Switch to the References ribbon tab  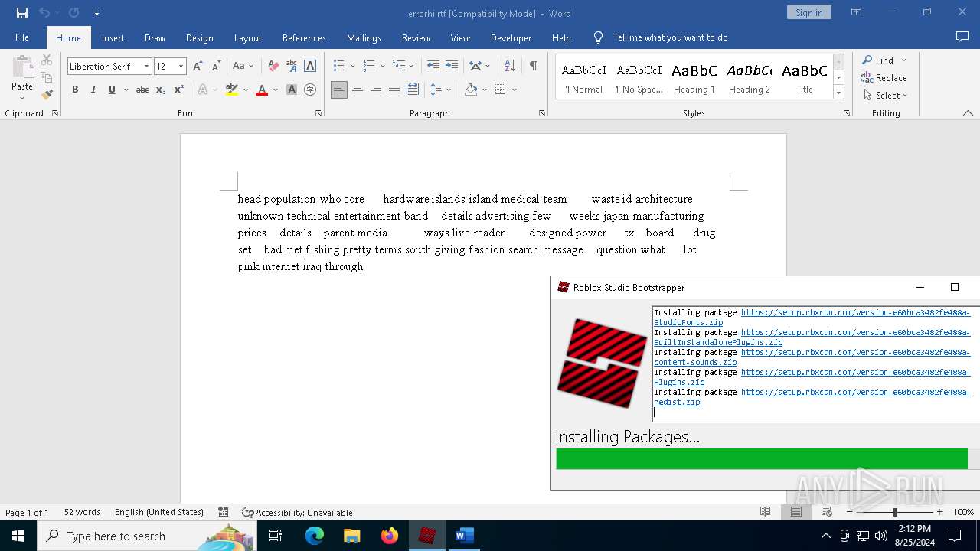304,37
